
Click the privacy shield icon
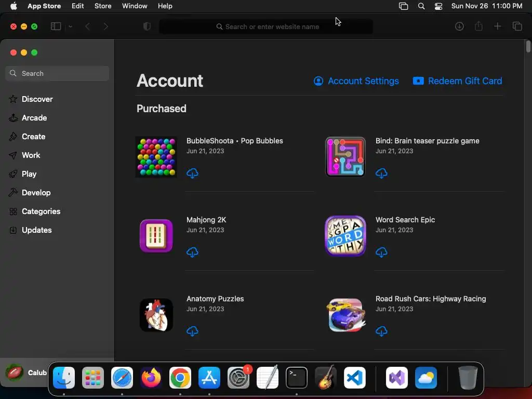click(147, 26)
